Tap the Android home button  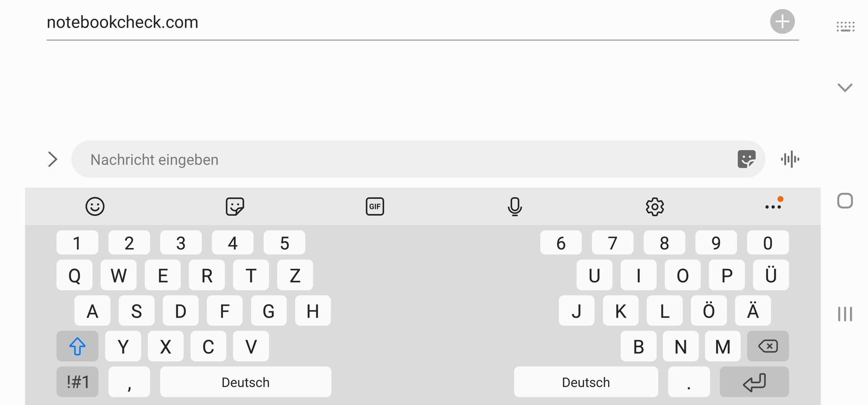844,201
